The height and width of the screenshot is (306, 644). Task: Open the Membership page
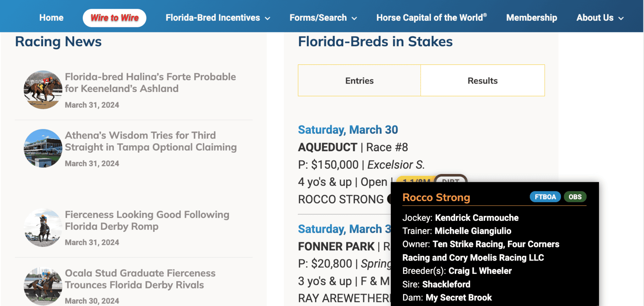531,18
